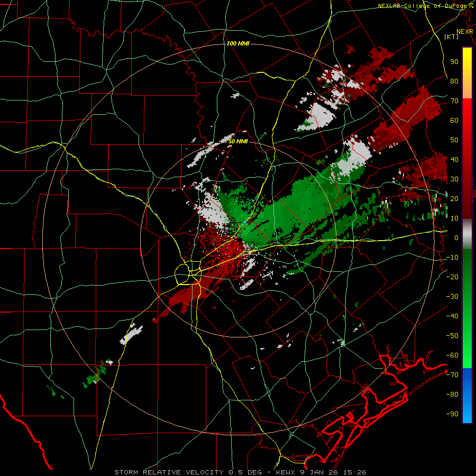Click the -60 value on the velocity scale
This screenshot has width=476, height=476.
coord(452,355)
